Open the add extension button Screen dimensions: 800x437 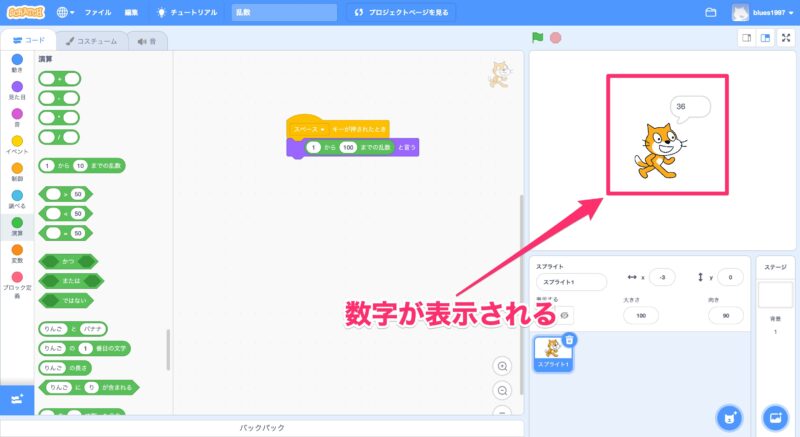coord(16,398)
